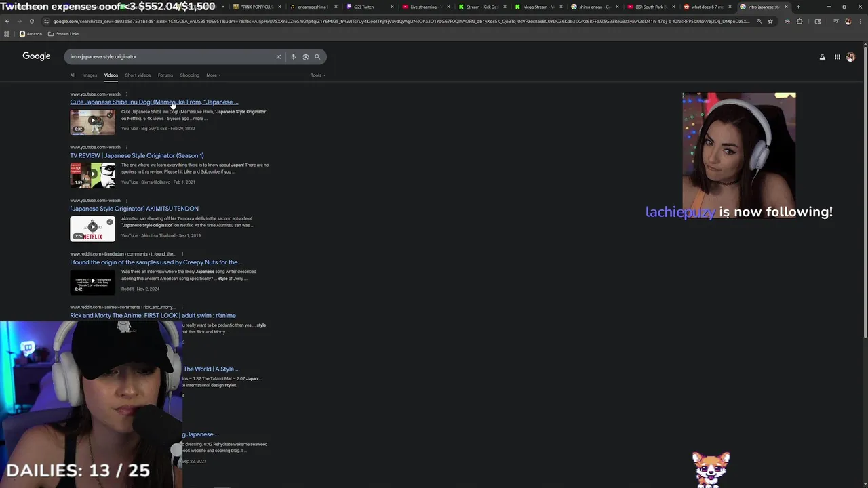
Task: Open the Amazon bookmark
Action: pyautogui.click(x=31, y=34)
